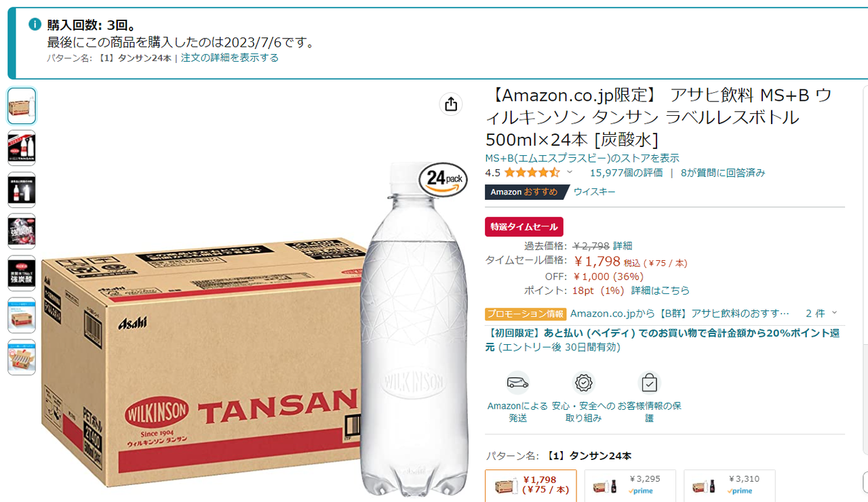Expand the 2 件 promotion dropdown
This screenshot has width=868, height=502.
coord(821,313)
